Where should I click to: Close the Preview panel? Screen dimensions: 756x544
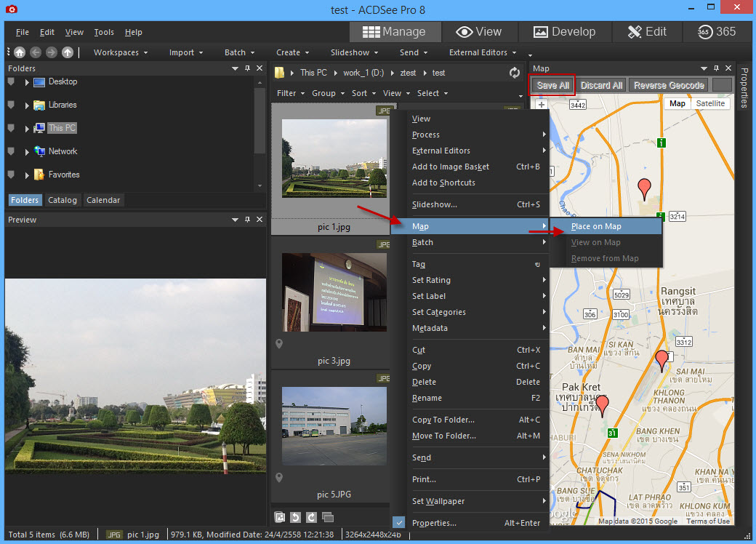(260, 220)
